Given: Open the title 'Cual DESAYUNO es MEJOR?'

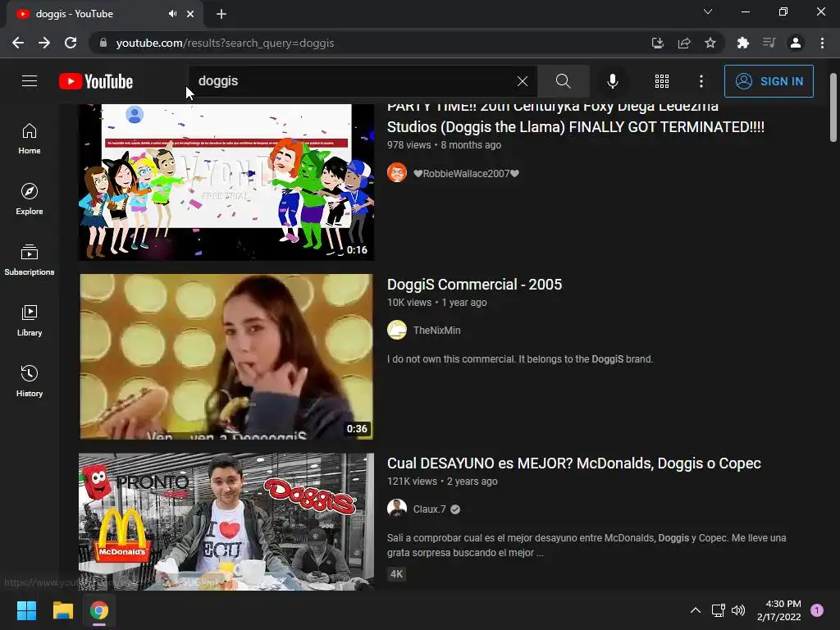Looking at the screenshot, I should click(x=573, y=463).
